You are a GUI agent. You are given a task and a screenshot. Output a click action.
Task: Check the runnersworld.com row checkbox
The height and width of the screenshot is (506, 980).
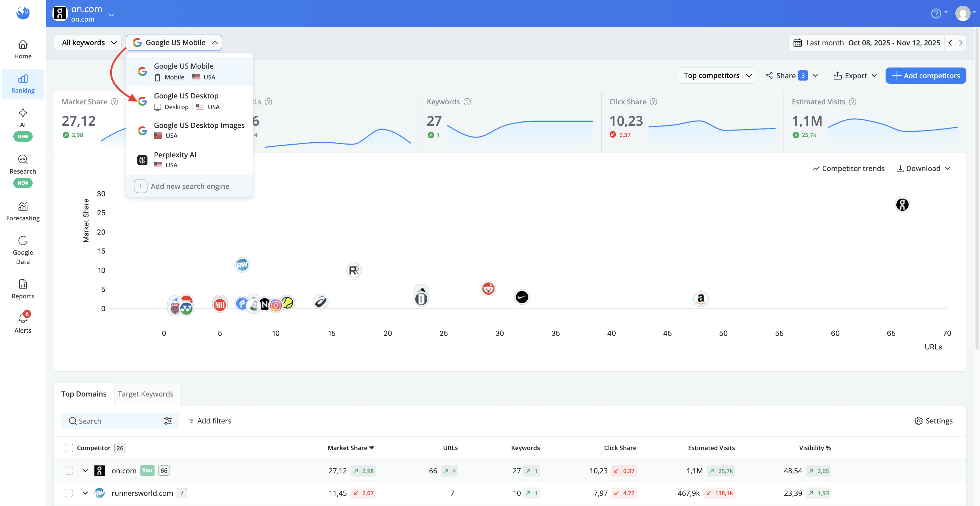tap(69, 493)
